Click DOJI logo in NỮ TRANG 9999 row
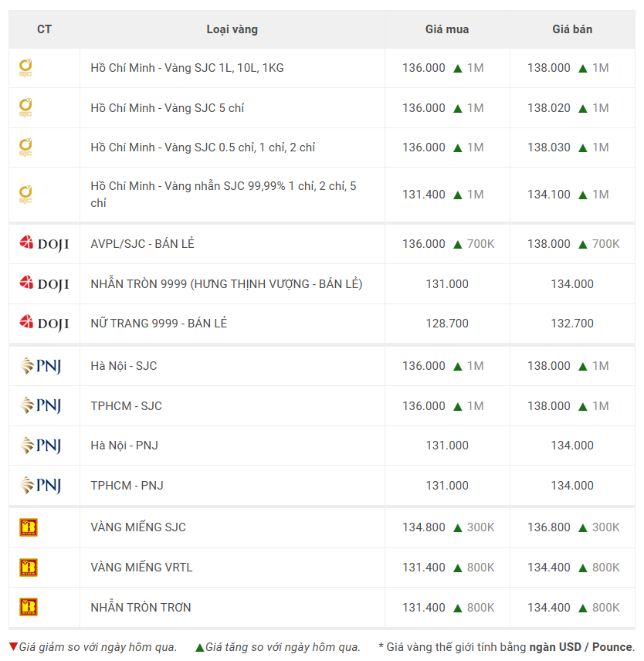This screenshot has width=644, height=661. coord(44,324)
